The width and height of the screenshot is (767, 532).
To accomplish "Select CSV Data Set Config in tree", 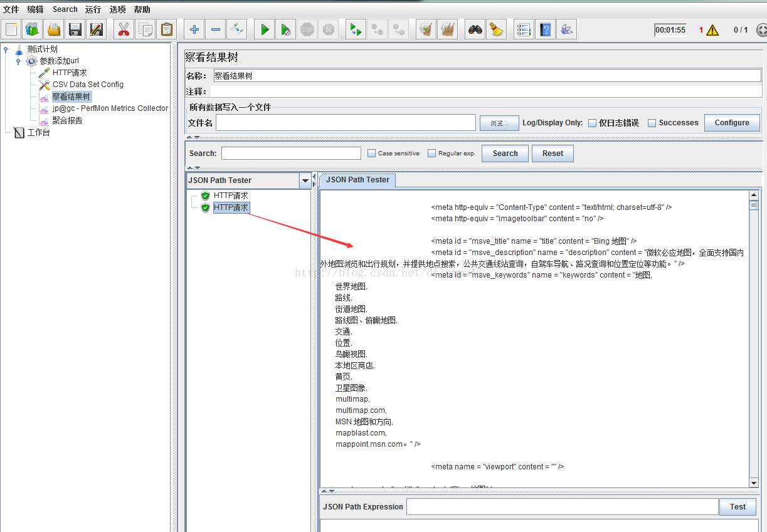I will coord(88,85).
